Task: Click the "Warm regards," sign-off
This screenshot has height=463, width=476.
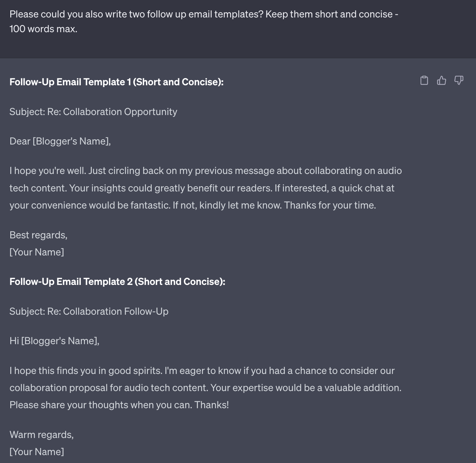Action: point(41,435)
